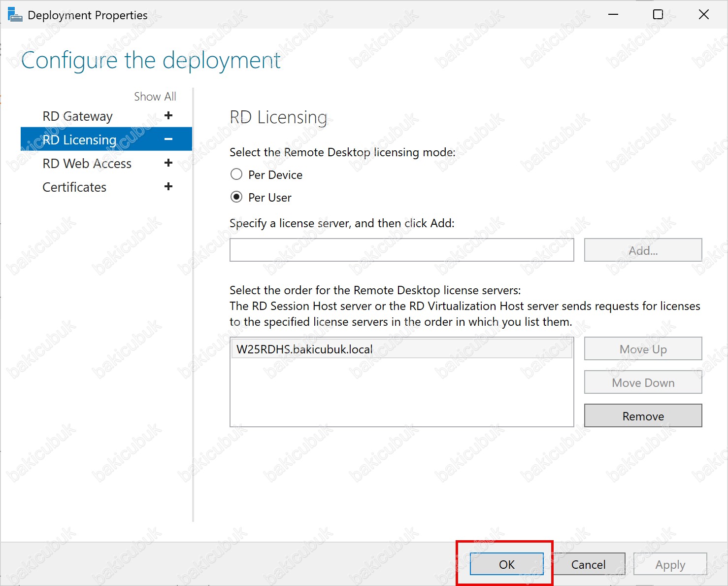Select the Per User licensing mode

point(236,197)
